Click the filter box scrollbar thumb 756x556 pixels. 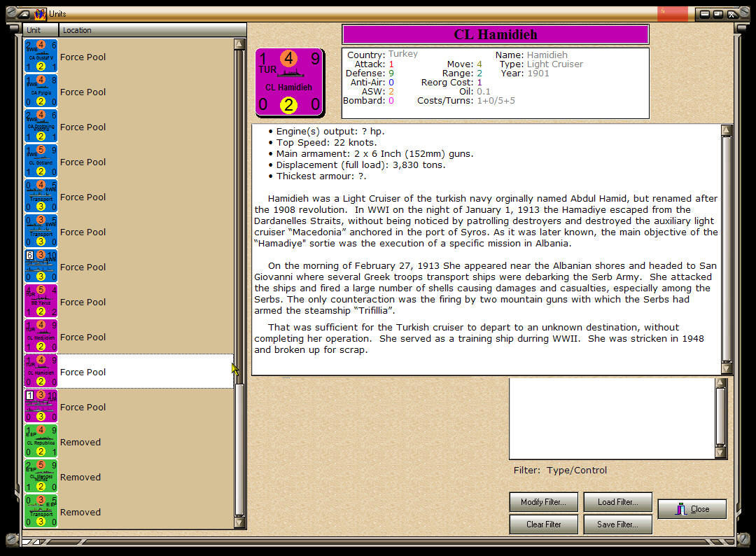[721, 417]
